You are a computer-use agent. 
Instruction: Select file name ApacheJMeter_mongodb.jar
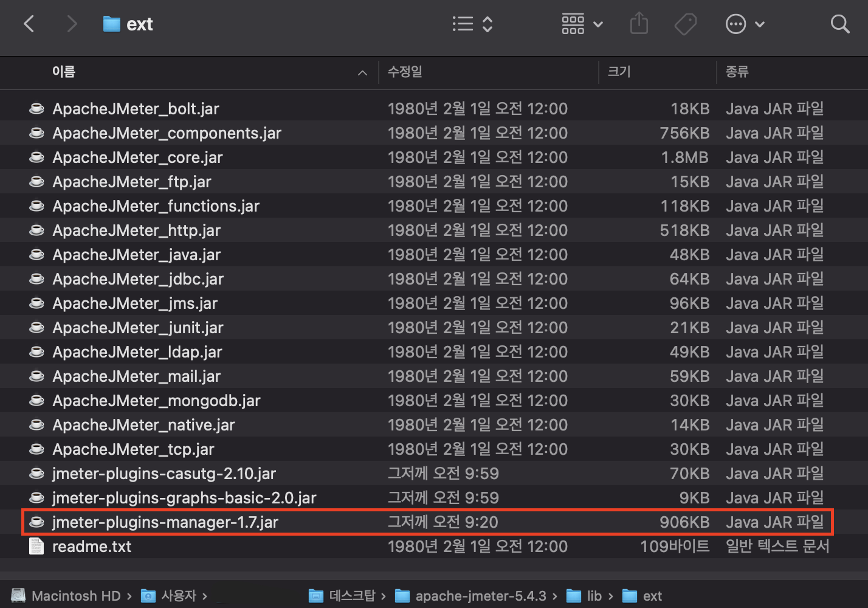click(156, 401)
